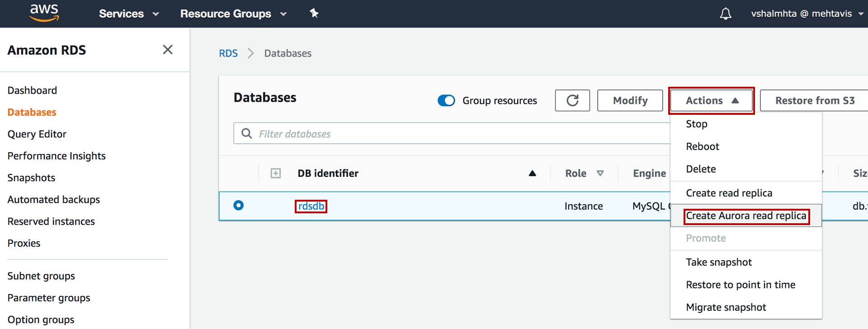The image size is (868, 329).
Task: Open Parameter groups in sidebar
Action: coord(49,298)
